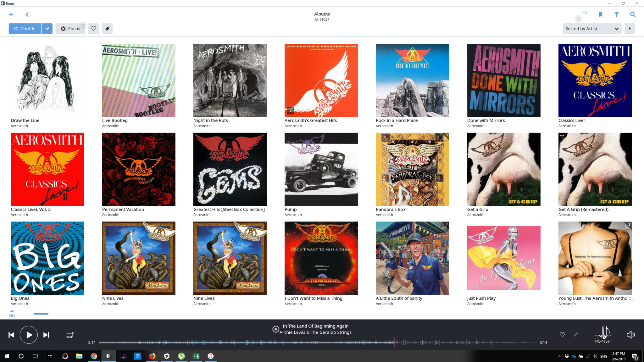
Task: Open the Focus button
Action: pyautogui.click(x=70, y=29)
